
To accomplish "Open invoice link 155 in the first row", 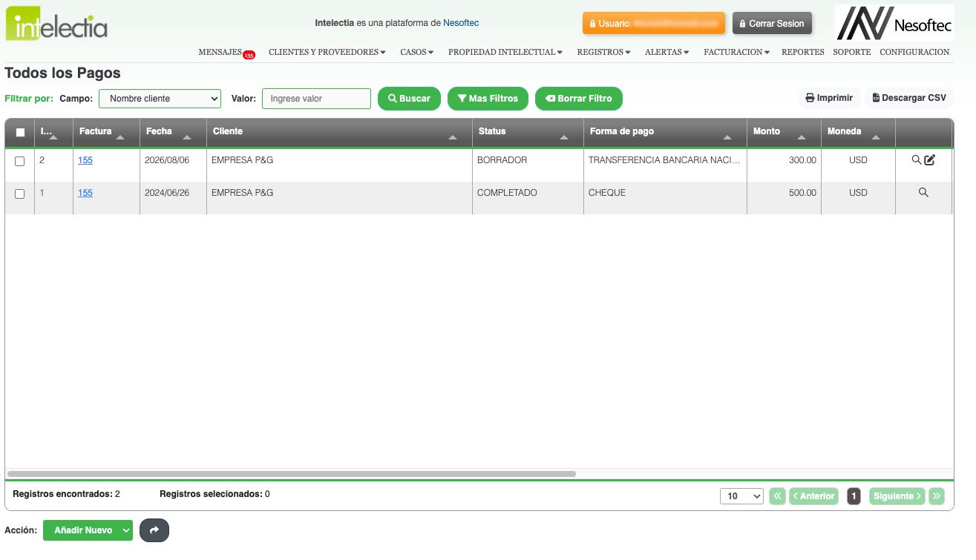I will (85, 160).
